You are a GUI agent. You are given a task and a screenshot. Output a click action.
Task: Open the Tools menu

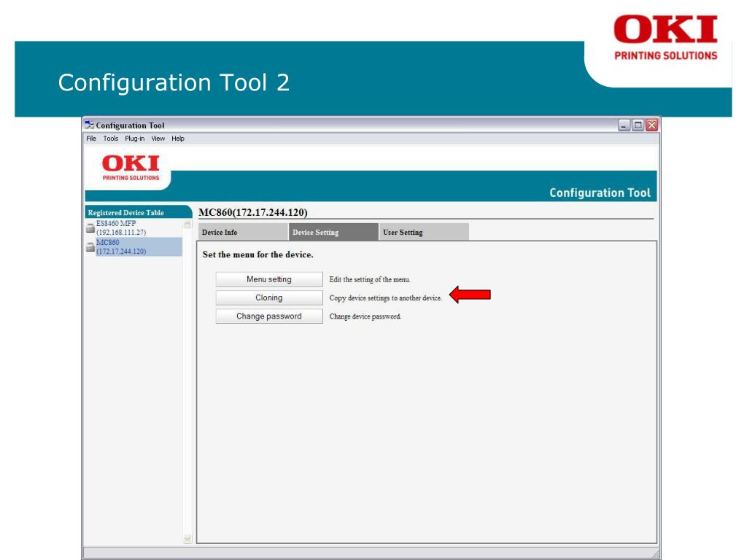[x=111, y=139]
